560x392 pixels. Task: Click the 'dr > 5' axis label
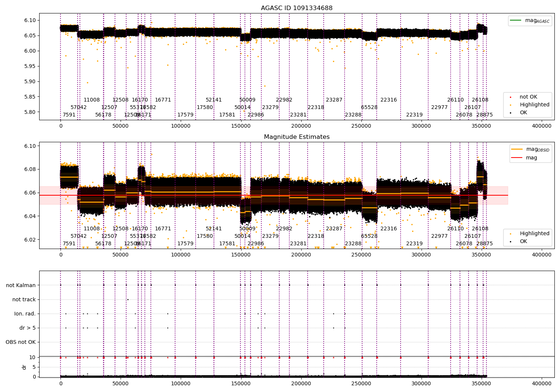pyautogui.click(x=28, y=328)
